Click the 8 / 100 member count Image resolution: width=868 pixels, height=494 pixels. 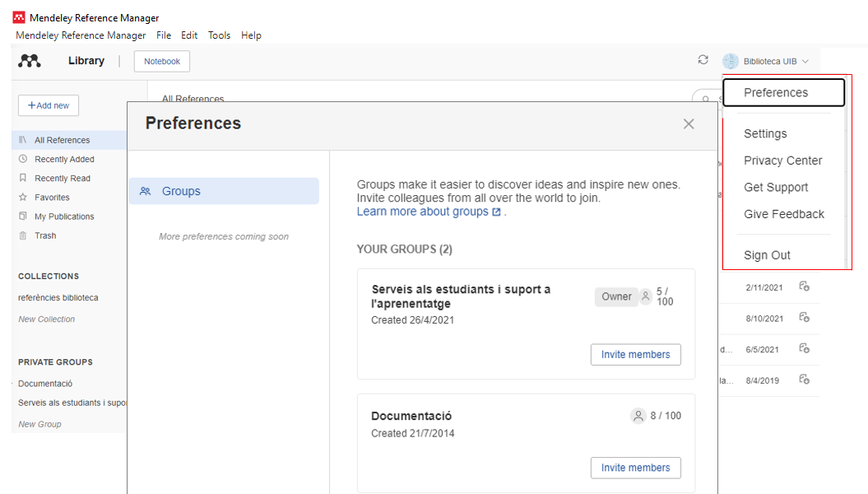pyautogui.click(x=666, y=416)
